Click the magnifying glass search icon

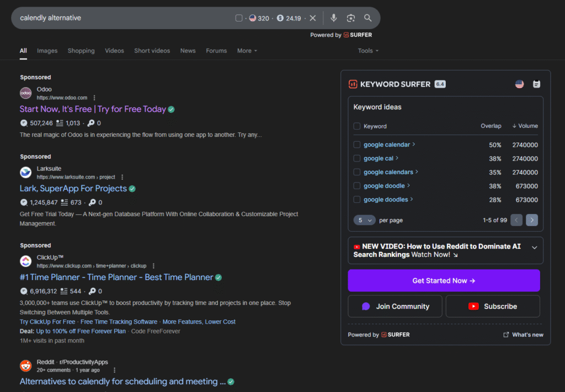pyautogui.click(x=368, y=18)
